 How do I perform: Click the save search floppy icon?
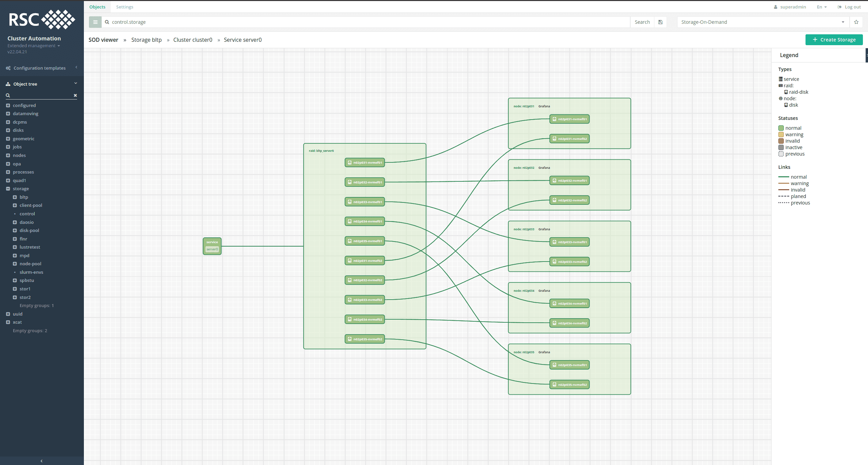[x=661, y=22]
